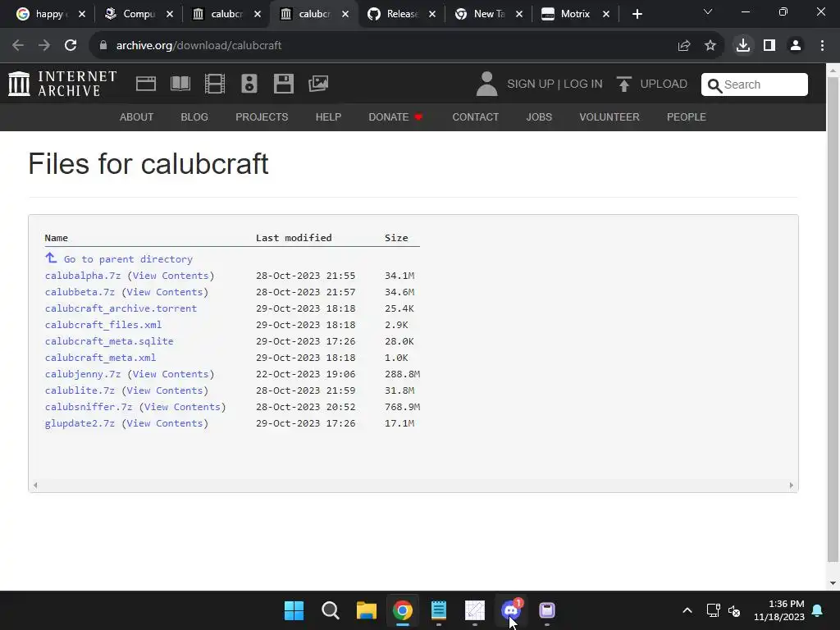Screen dimensions: 840x630
Task: Open the DONATE menu item
Action: pyautogui.click(x=395, y=116)
